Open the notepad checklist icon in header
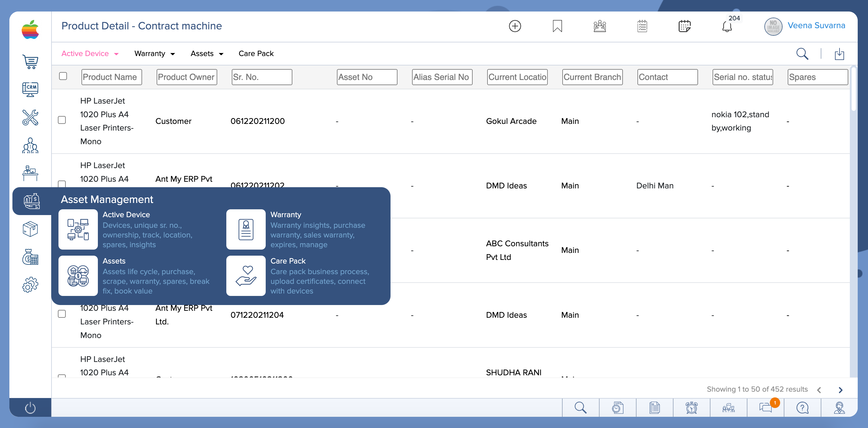 click(642, 26)
